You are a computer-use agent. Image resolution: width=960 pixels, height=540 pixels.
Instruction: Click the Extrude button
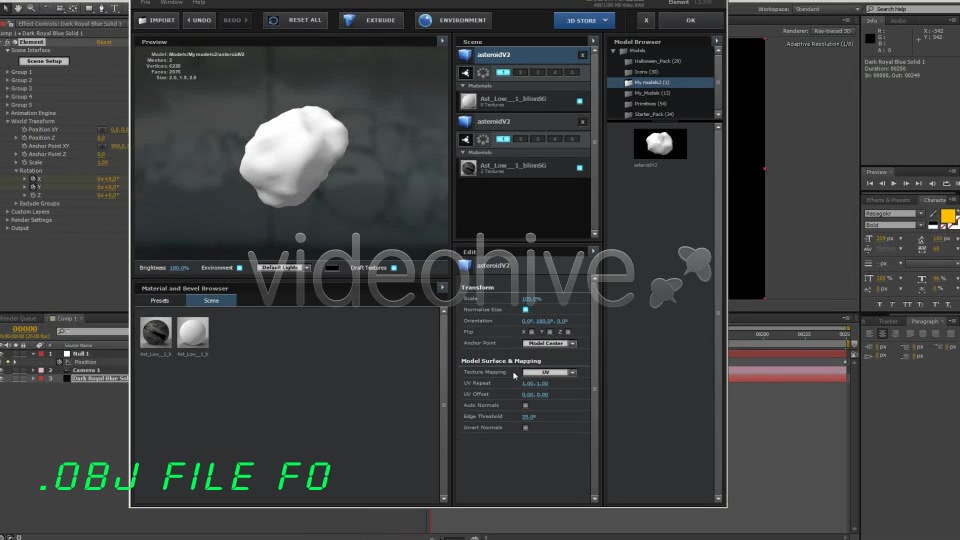point(371,20)
